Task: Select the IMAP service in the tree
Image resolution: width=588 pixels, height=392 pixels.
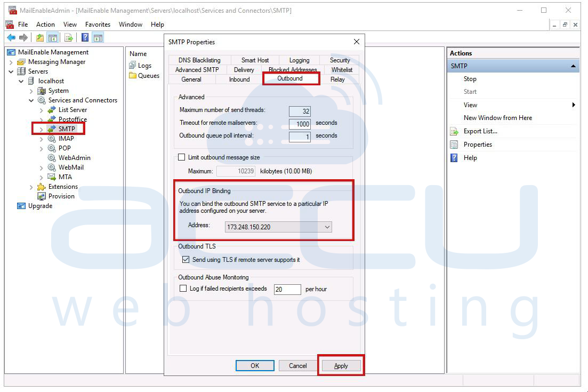Action: pos(66,139)
